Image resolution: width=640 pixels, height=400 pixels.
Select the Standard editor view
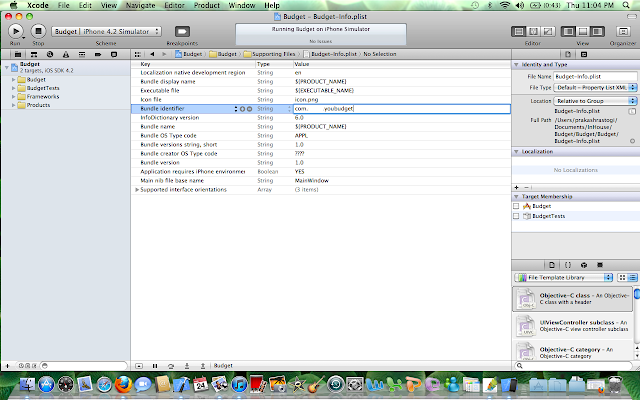pyautogui.click(x=519, y=31)
